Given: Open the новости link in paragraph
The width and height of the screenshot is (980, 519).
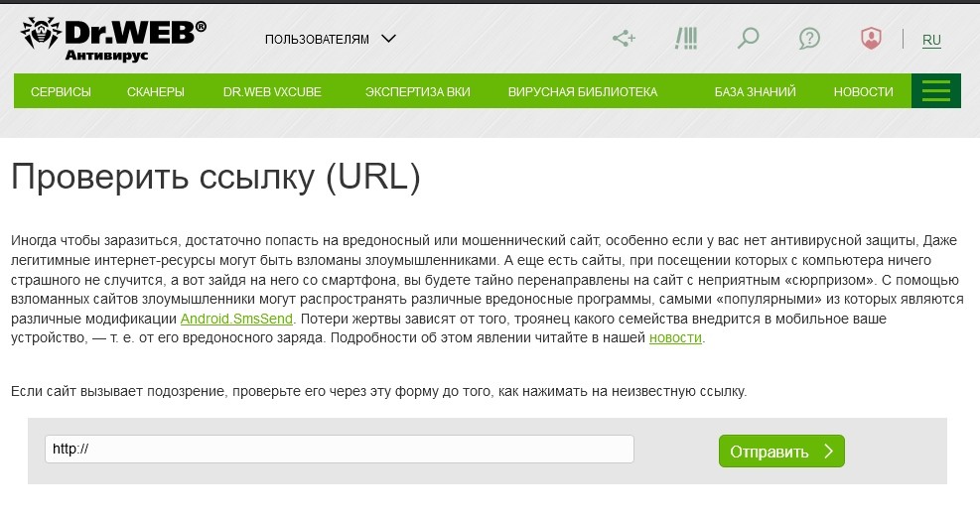Looking at the screenshot, I should 675,338.
